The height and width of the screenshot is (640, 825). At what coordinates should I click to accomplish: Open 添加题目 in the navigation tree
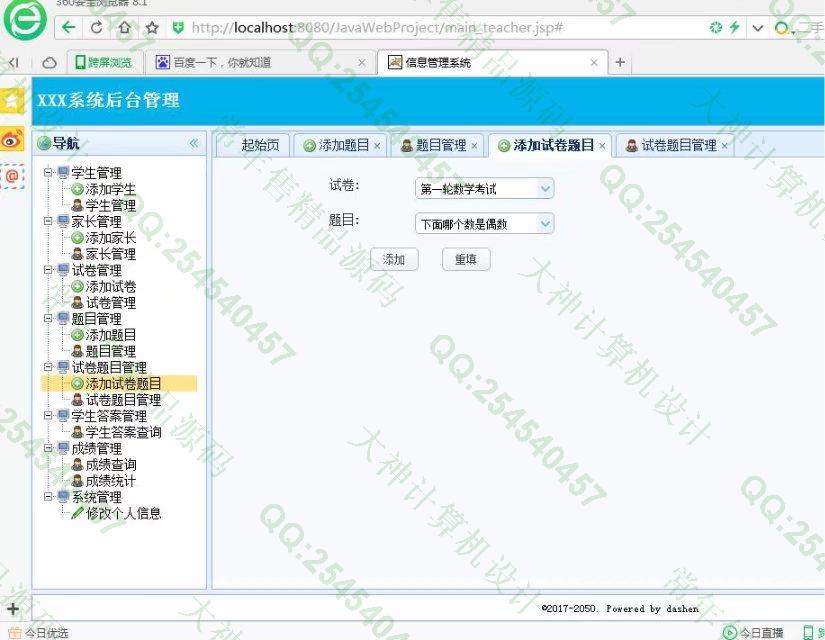(x=110, y=335)
